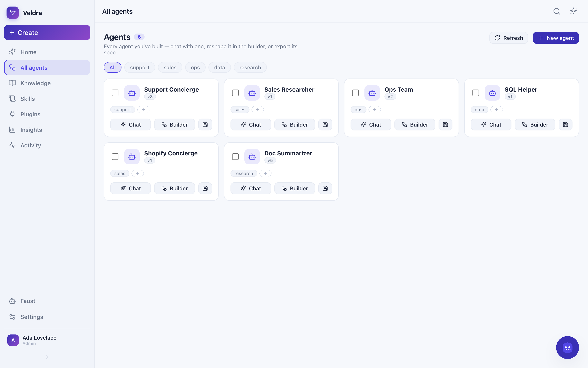
Task: Check the SQL Helper checkbox
Action: tap(476, 93)
